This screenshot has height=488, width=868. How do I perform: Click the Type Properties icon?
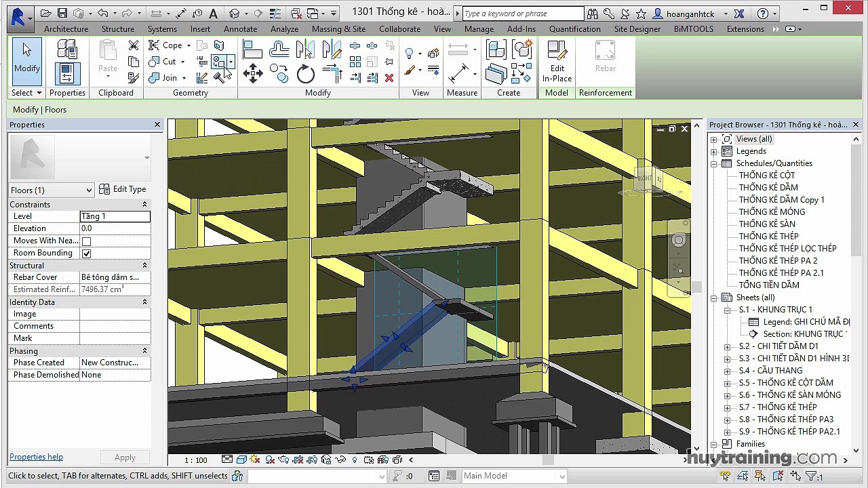coord(67,49)
